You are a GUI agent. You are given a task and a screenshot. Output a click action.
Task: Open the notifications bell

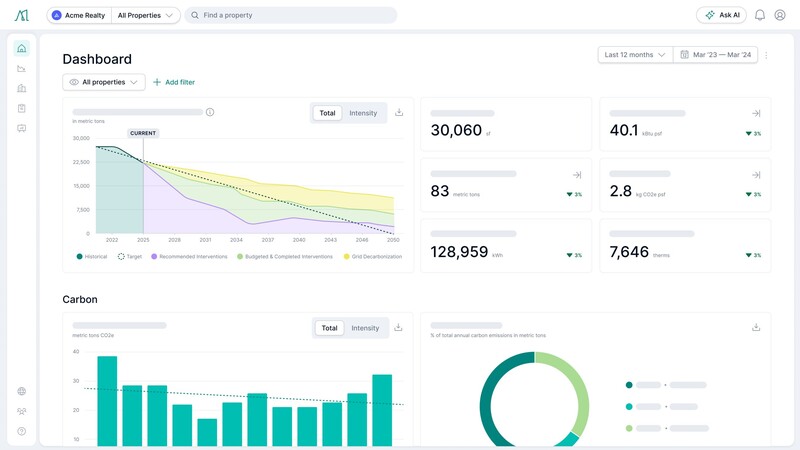[x=760, y=15]
